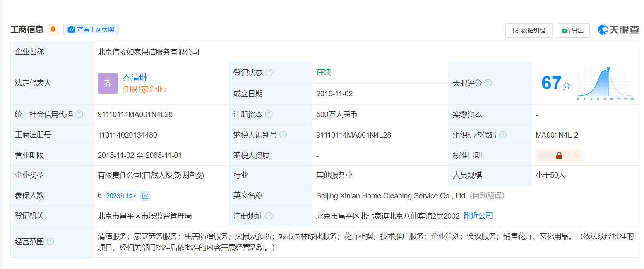
Task: Click company type 有限责任公司(自然人投资或控股)
Action: click(x=151, y=175)
